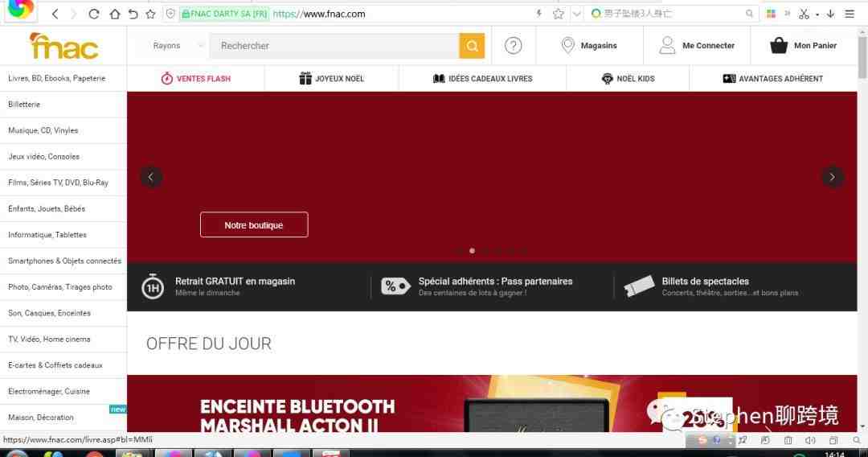Select Informatique, Tablettes category
The height and width of the screenshot is (457, 868).
pos(63,235)
